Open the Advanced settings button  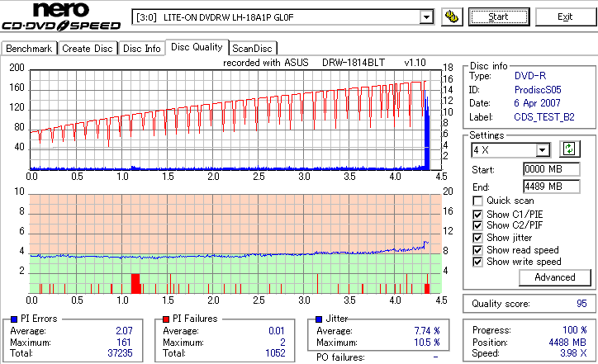tap(554, 277)
